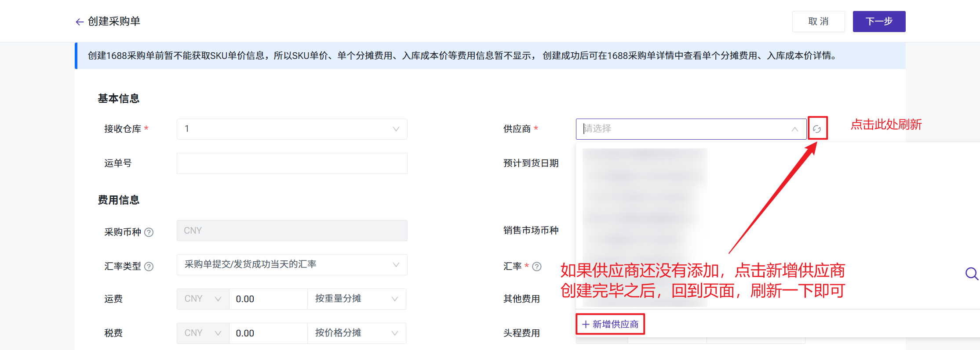Click the refresh icon next to 供应商 field
This screenshot has height=350, width=980.
[817, 129]
